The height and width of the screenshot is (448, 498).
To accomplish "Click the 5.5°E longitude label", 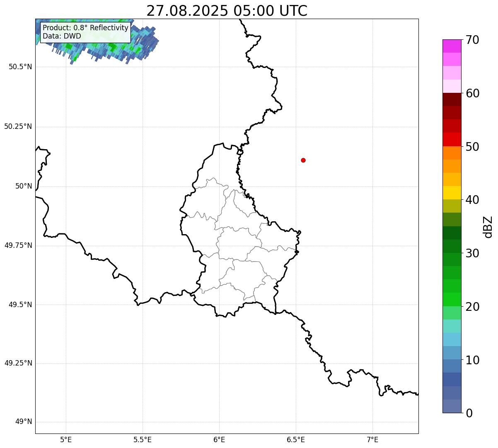I will pos(143,439).
